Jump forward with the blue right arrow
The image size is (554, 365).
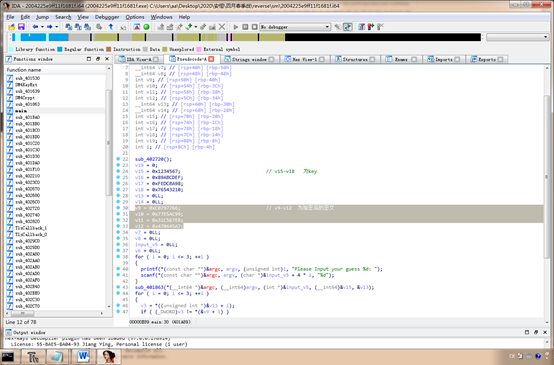pyautogui.click(x=49, y=27)
